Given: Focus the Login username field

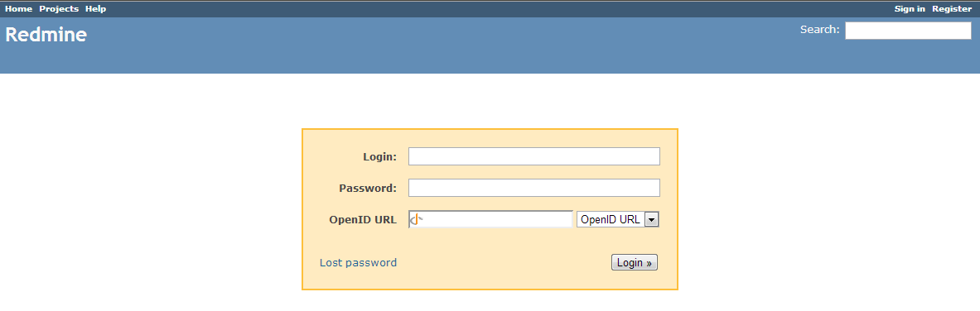Looking at the screenshot, I should coord(533,156).
